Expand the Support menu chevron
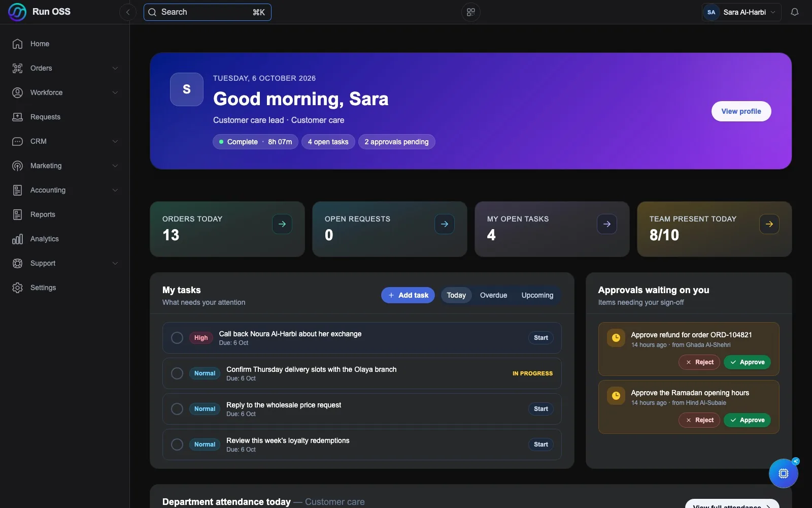 pyautogui.click(x=115, y=263)
